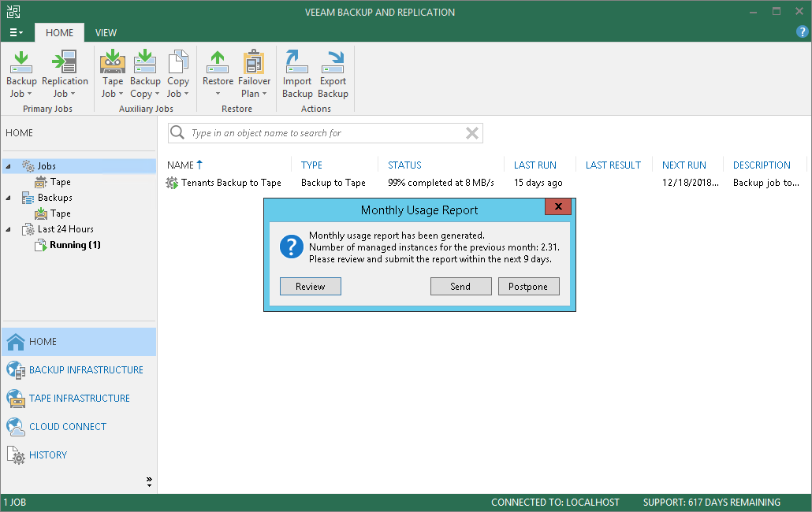Open the Backup Job ribbon button
This screenshot has width=812, height=512.
point(21,74)
